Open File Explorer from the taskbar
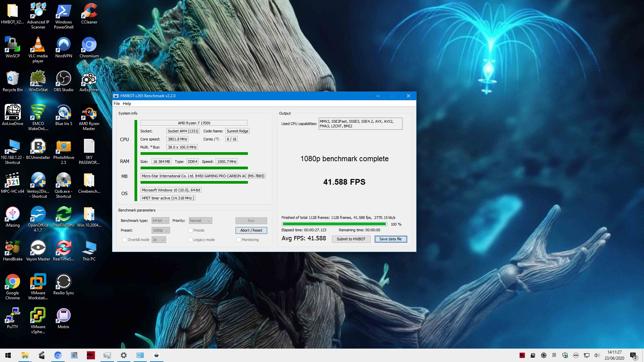 coord(25,355)
